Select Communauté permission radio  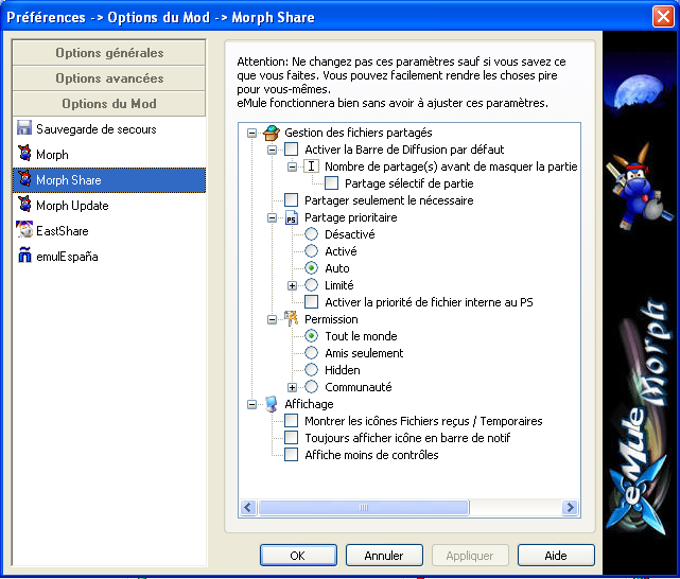(311, 386)
